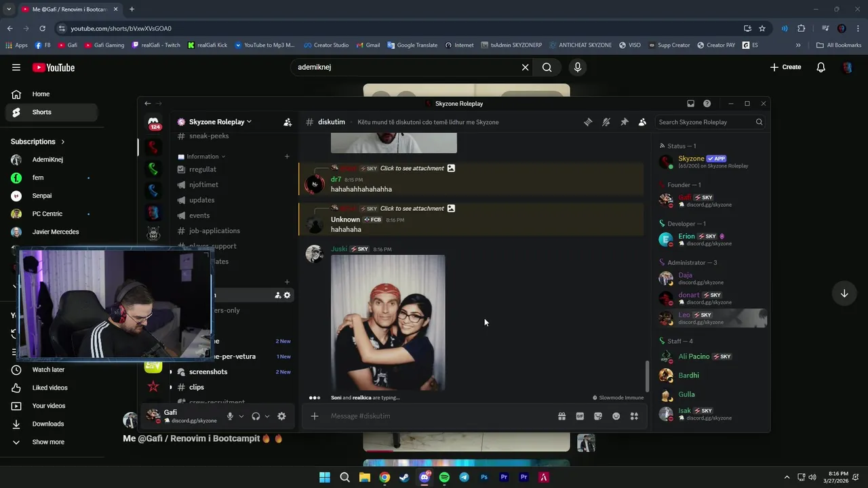Image resolution: width=868 pixels, height=488 pixels.
Task: Open Discord user settings gear
Action: 281,416
